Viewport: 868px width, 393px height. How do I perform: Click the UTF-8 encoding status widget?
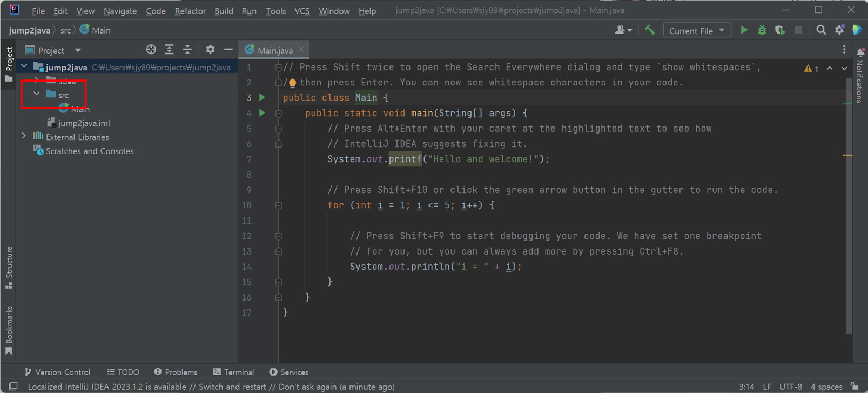(x=791, y=387)
